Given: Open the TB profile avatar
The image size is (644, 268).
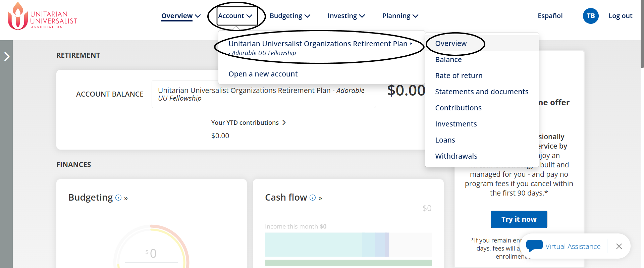Looking at the screenshot, I should [x=591, y=16].
